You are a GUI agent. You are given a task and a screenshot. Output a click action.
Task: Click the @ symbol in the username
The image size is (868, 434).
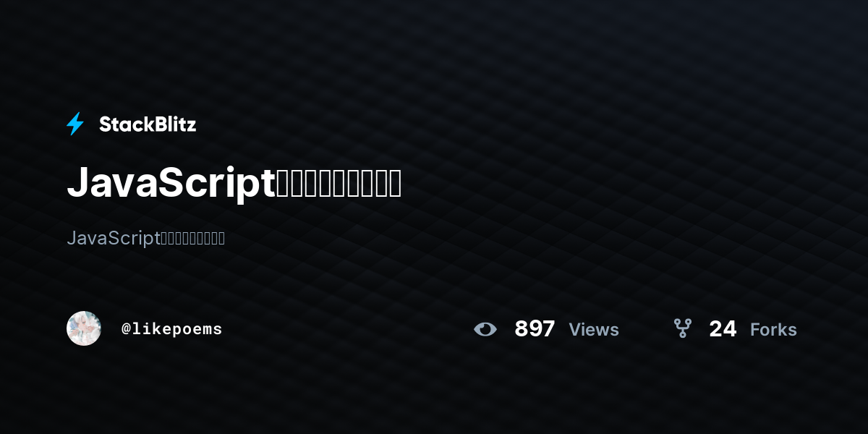point(126,329)
